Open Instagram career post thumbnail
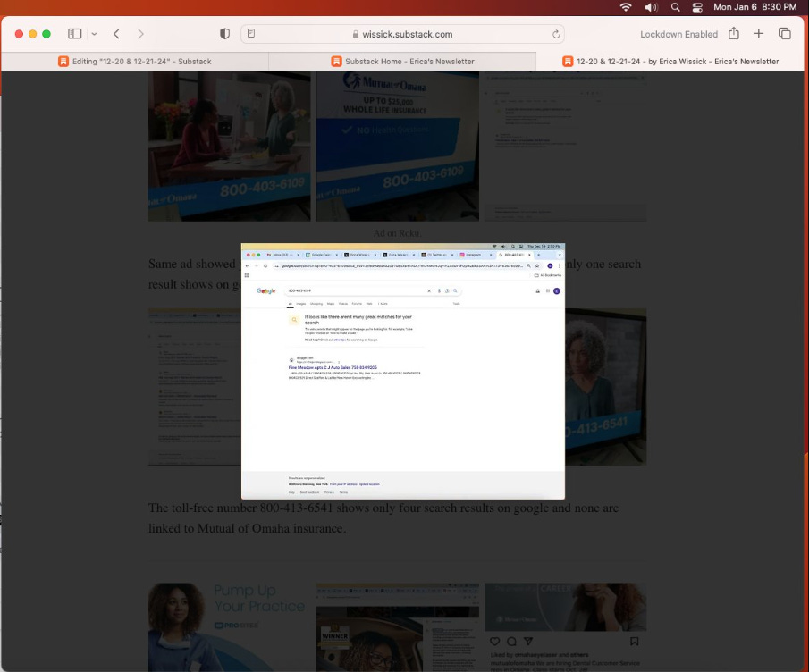 pos(566,627)
